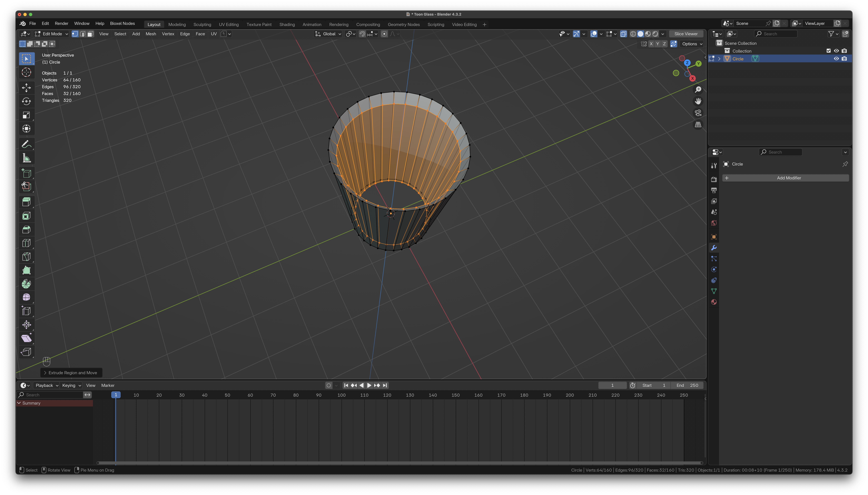Select the Edge Slide tool
Image resolution: width=868 pixels, height=495 pixels.
(x=27, y=311)
